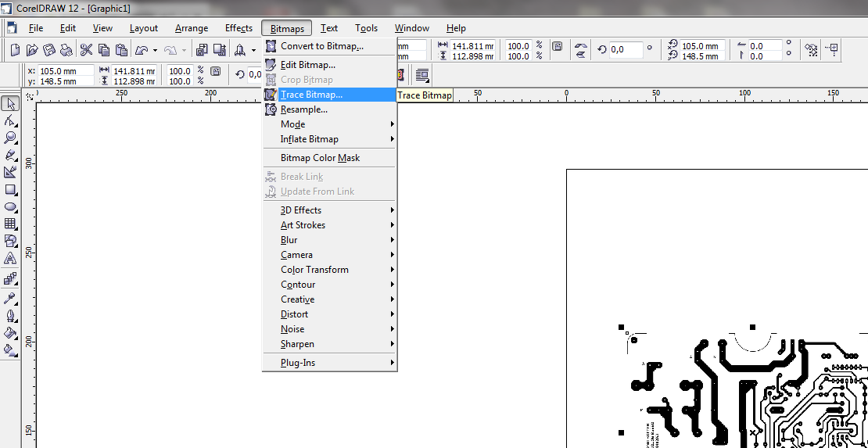Open the Effects menu

239,27
